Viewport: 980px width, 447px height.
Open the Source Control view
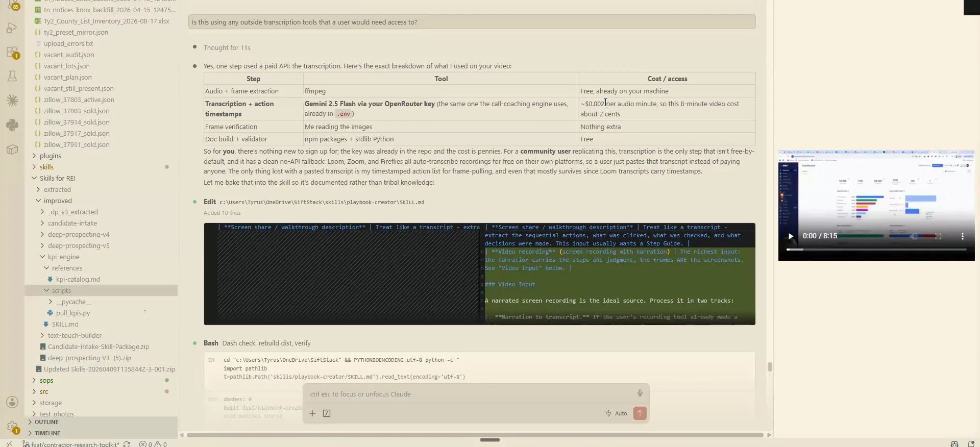click(x=12, y=5)
